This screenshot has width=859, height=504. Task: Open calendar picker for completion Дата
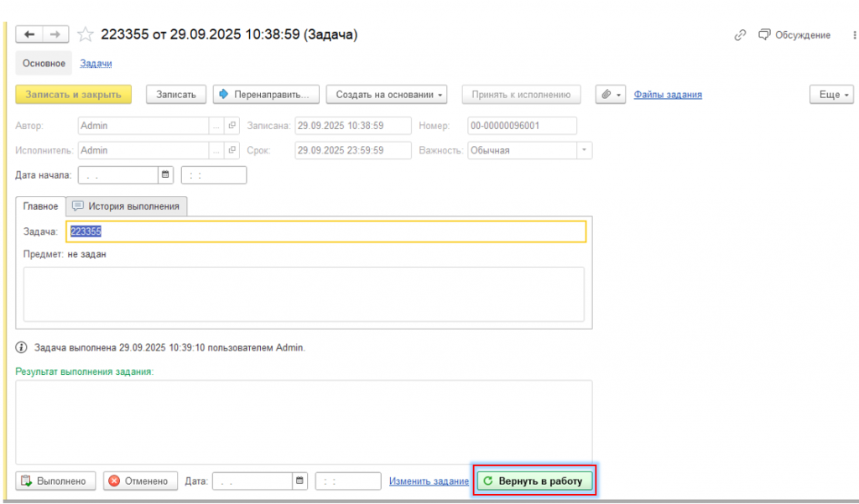click(299, 481)
